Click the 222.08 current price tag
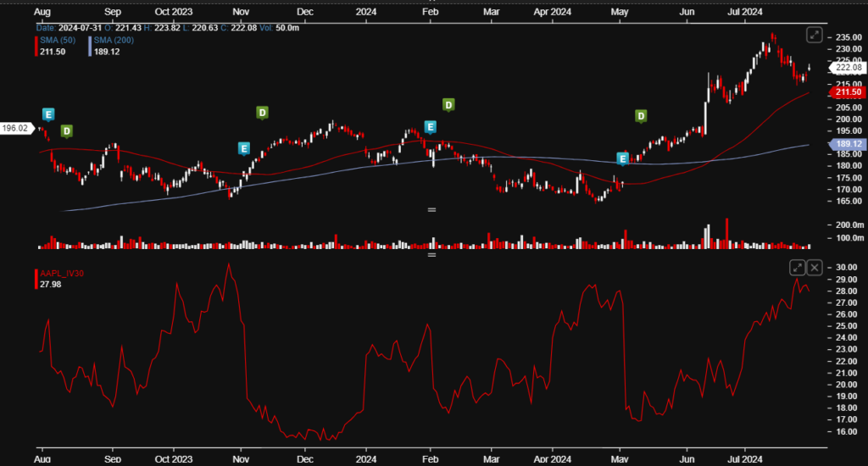The image size is (868, 466). click(847, 68)
